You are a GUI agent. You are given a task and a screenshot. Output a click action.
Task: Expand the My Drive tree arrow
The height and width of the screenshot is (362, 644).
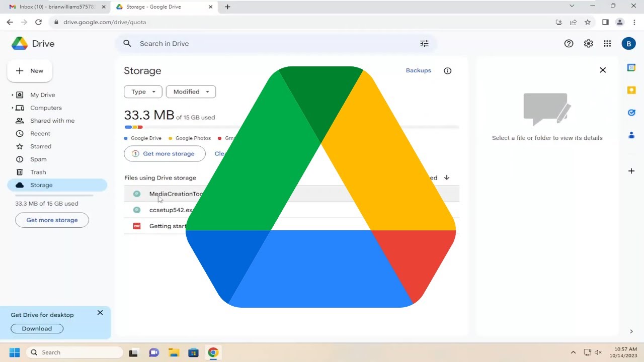pyautogui.click(x=12, y=95)
